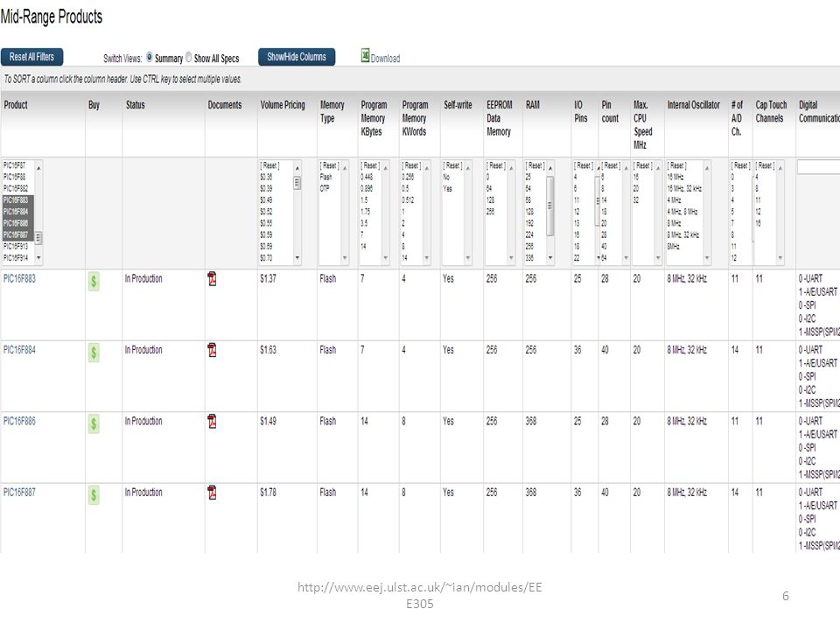Click down arrow of Self-write filter list
Screen dimensions: 840x630
(x=467, y=258)
